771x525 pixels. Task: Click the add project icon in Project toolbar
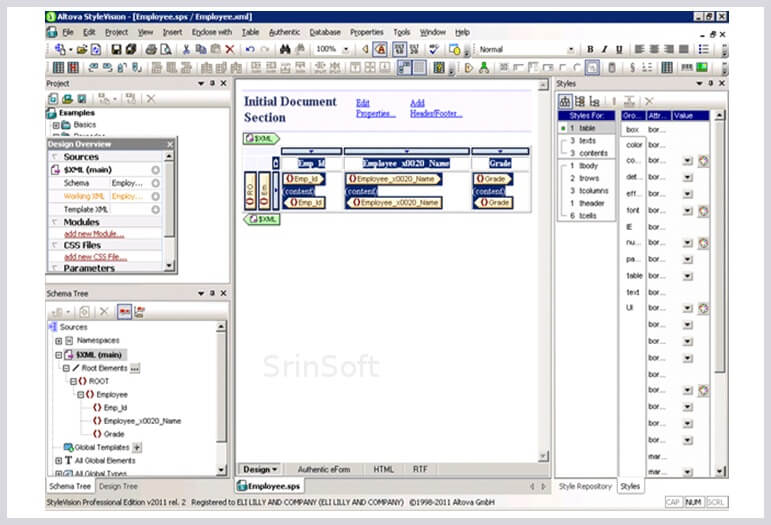coord(53,99)
